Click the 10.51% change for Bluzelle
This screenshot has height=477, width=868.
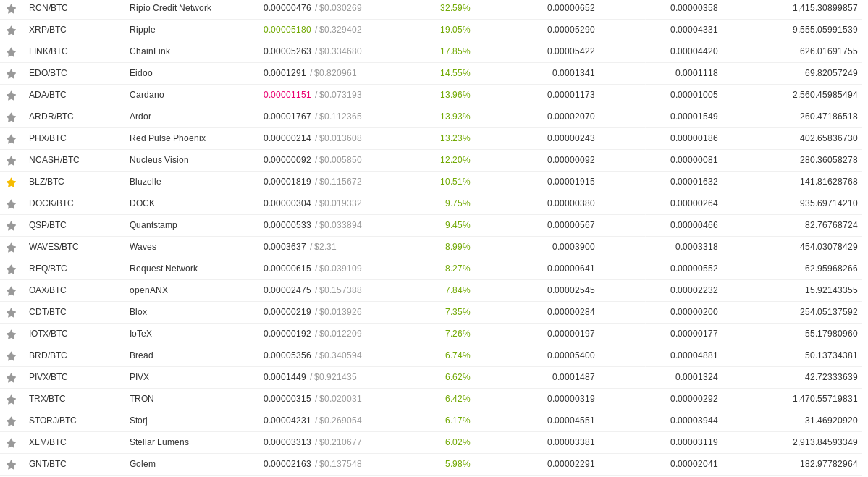click(455, 182)
